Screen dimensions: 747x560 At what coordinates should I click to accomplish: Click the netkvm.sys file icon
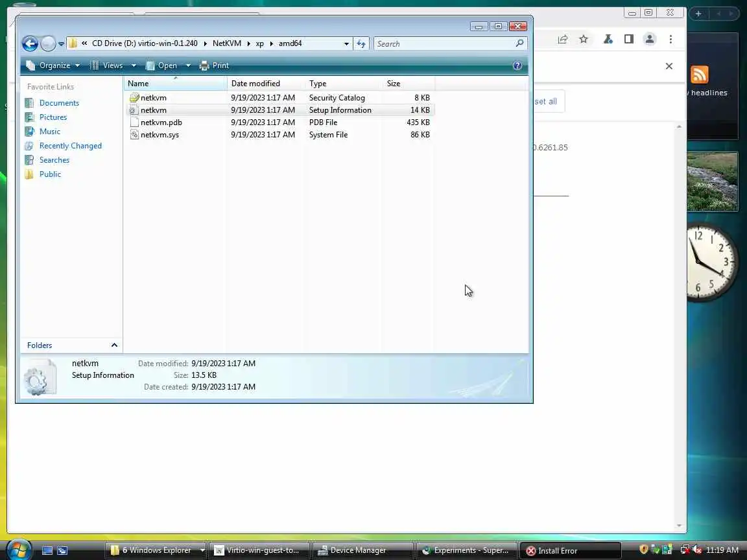(x=134, y=135)
